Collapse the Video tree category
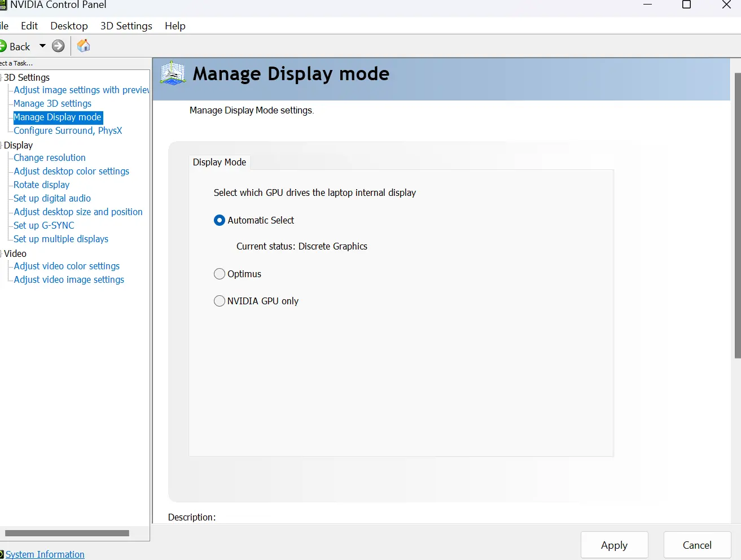The width and height of the screenshot is (741, 560). tap(1, 253)
